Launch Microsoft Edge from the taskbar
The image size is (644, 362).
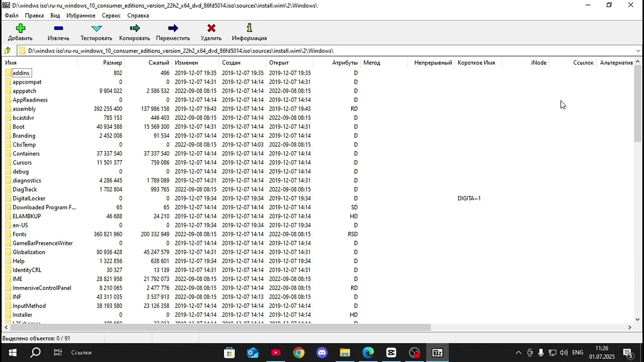[x=368, y=352]
